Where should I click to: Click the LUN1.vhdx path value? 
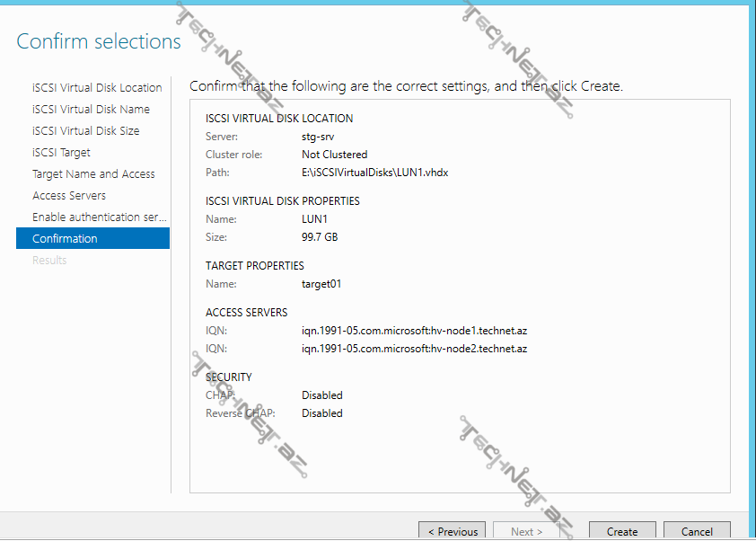click(x=374, y=172)
